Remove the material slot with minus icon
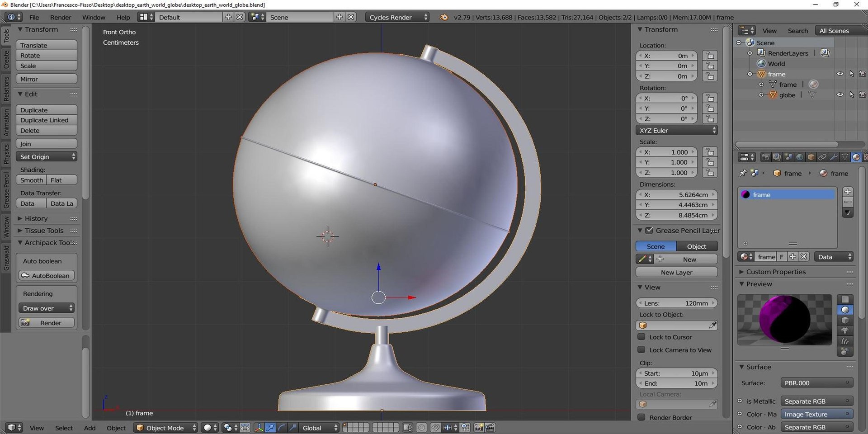This screenshot has height=434, width=868. (848, 202)
